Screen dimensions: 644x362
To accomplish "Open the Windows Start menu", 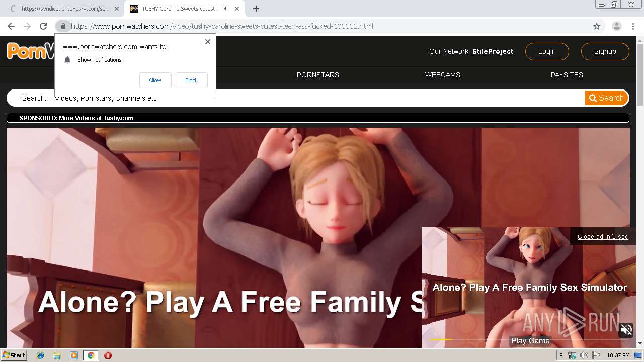I will 14,355.
